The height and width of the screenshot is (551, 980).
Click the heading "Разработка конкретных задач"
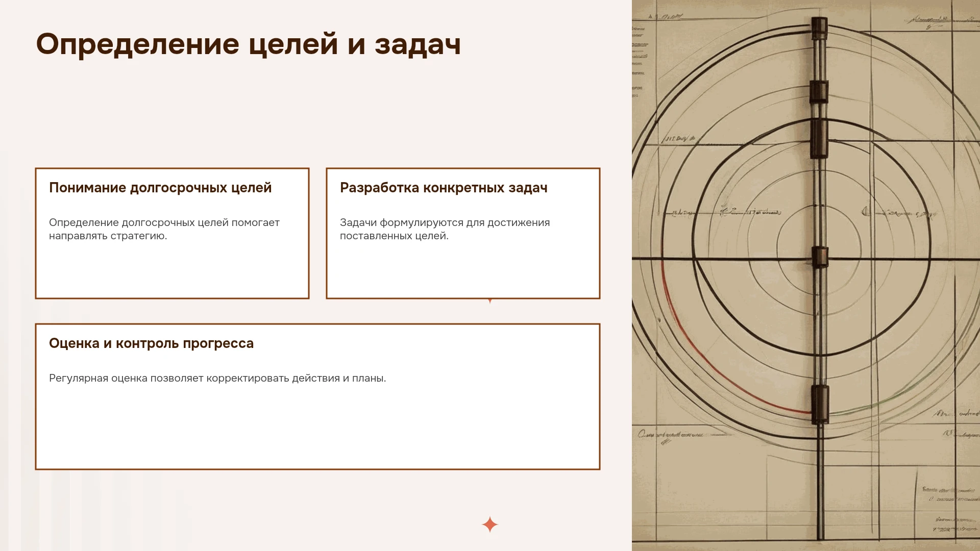tap(444, 188)
